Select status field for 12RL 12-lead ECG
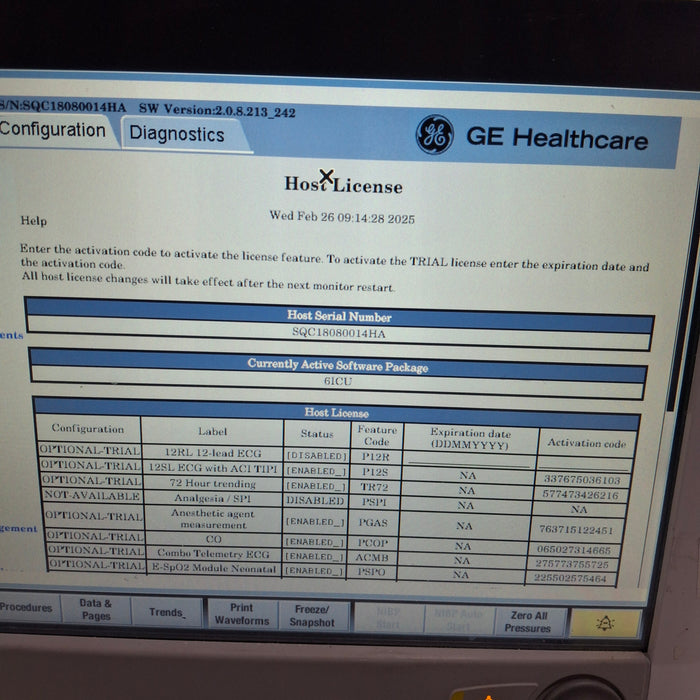Viewport: 700px width, 700px height. tap(316, 455)
